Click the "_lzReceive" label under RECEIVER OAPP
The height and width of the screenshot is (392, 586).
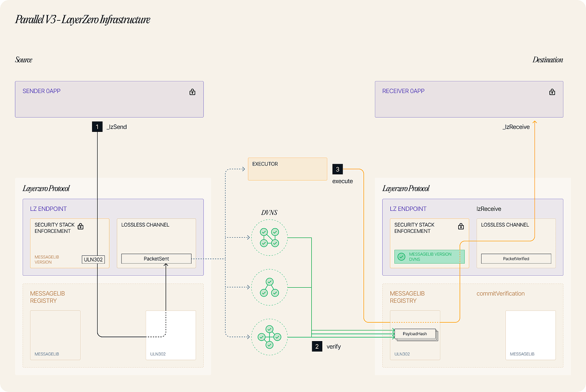point(516,127)
